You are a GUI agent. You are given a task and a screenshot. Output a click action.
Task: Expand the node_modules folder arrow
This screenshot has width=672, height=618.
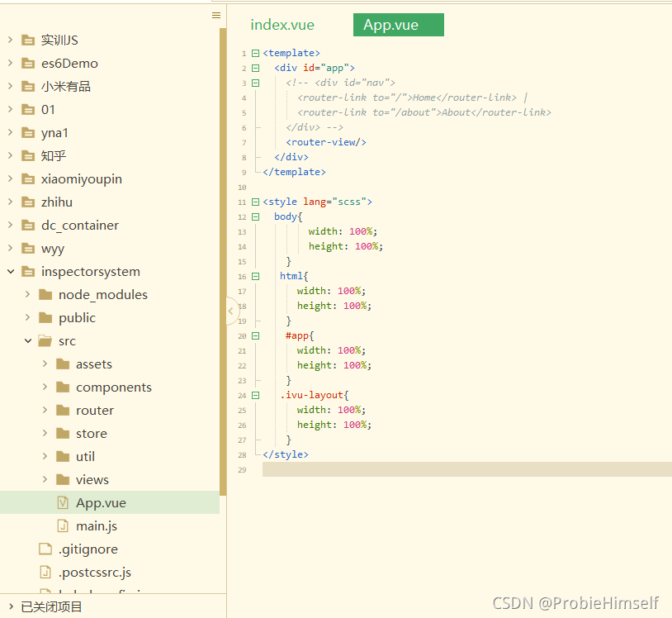pos(28,295)
